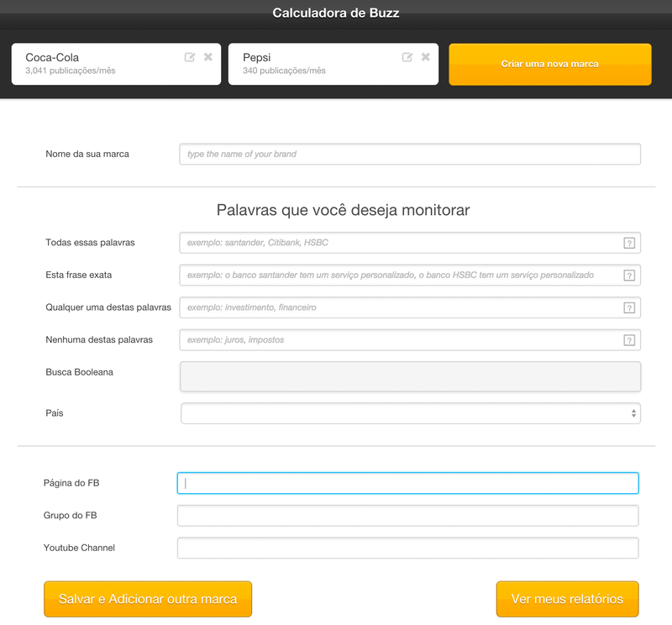
Task: Focus the Nome da sua marca field
Action: pos(410,155)
